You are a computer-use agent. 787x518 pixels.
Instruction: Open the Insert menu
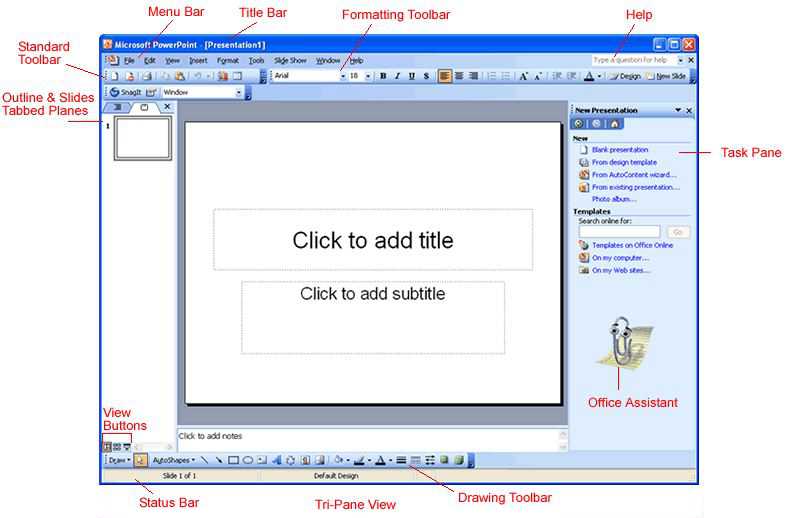click(198, 61)
